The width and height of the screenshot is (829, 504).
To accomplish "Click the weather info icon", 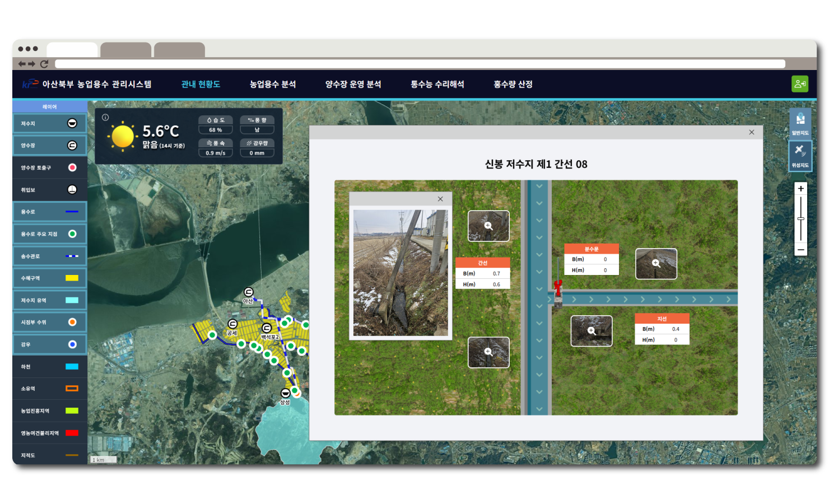I will (105, 118).
